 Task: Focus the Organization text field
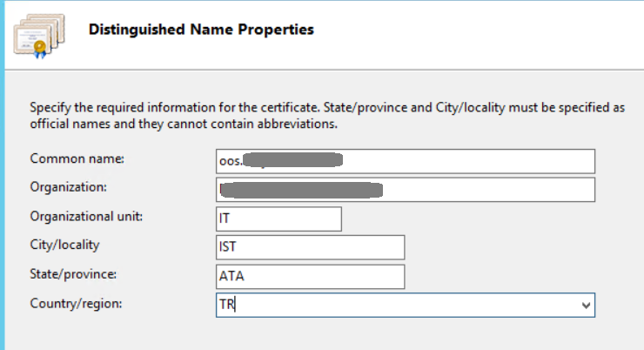(406, 190)
